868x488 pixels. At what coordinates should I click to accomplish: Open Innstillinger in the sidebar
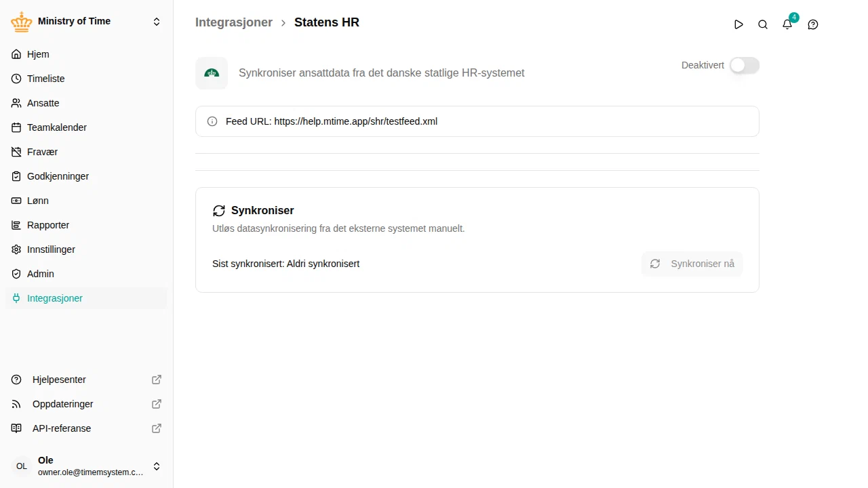tap(86, 249)
